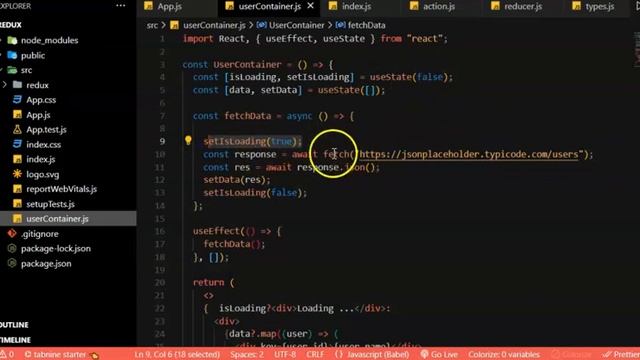Screen dimensions: 640x360
Task: Click the reportWebVitals.js file icon
Action: pyautogui.click(x=17, y=189)
